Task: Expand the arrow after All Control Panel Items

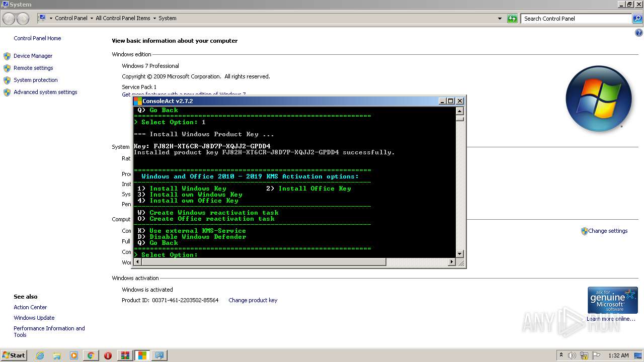Action: point(154,18)
